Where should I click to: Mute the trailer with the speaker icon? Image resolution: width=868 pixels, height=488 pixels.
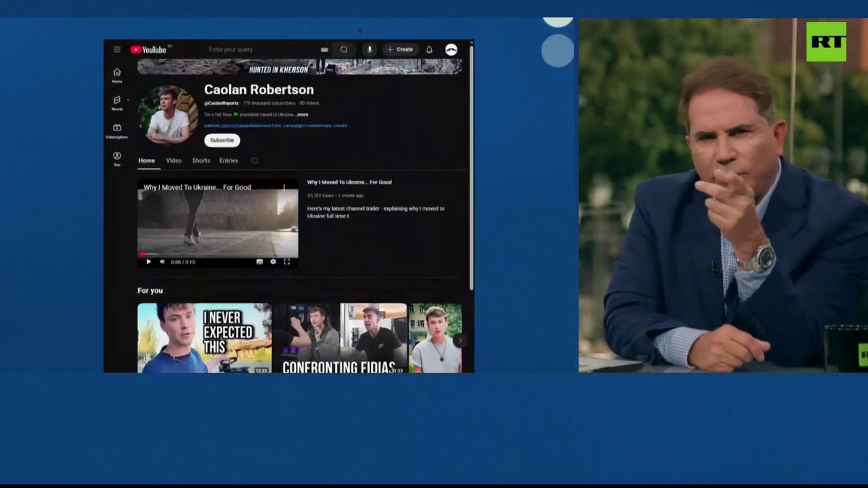point(162,262)
